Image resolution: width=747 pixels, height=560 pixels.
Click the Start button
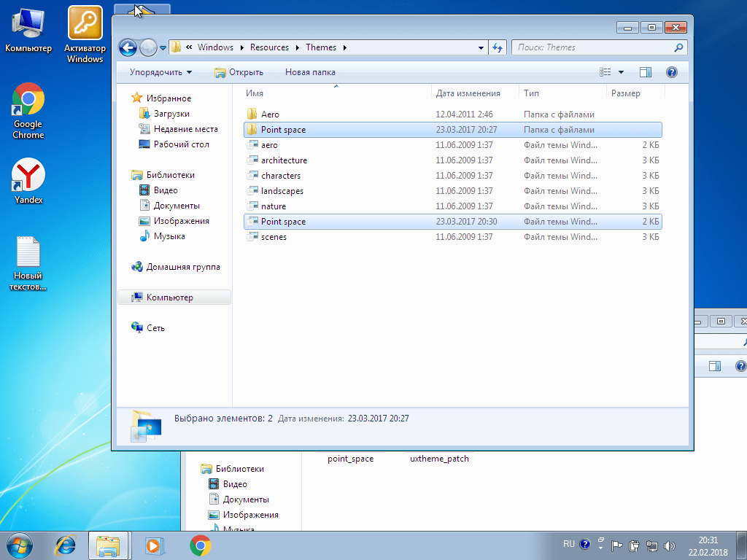click(x=18, y=545)
